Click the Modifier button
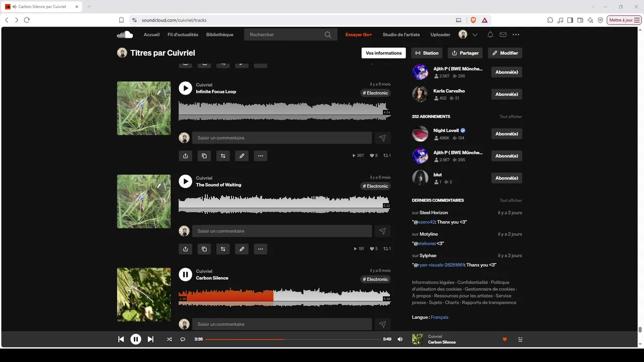This screenshot has width=644, height=362. (x=505, y=53)
